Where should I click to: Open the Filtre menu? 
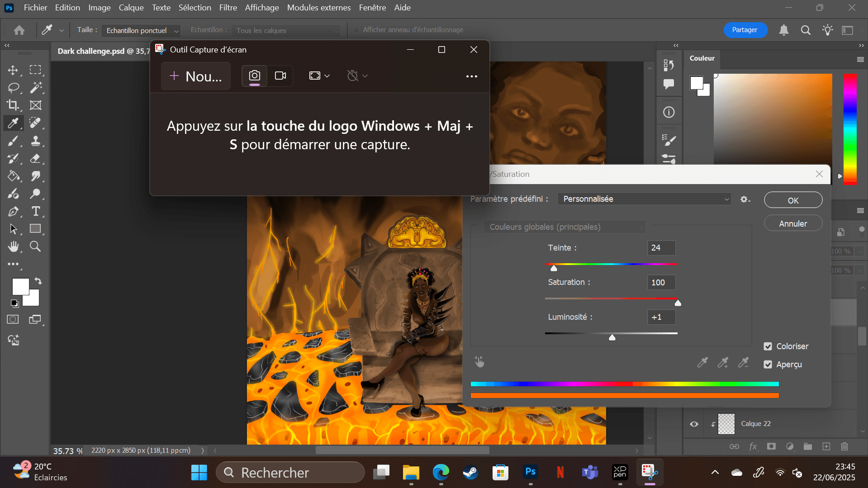point(228,8)
